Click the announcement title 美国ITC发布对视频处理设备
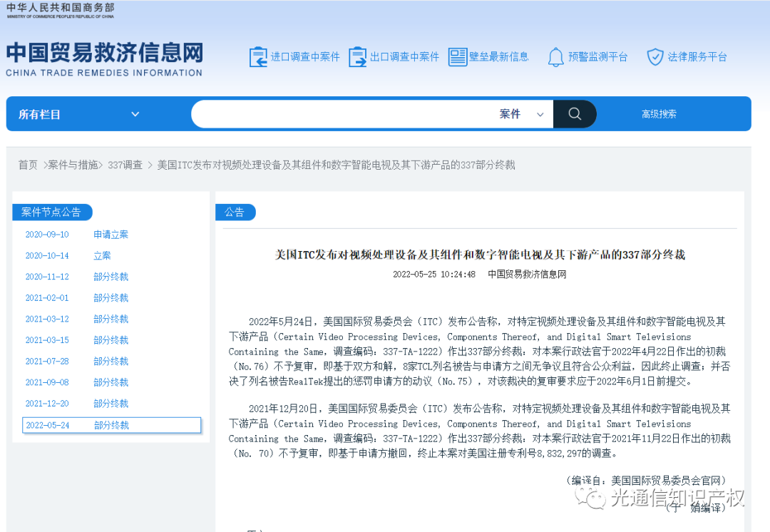Screen dimensions: 770x532 pos(480,255)
